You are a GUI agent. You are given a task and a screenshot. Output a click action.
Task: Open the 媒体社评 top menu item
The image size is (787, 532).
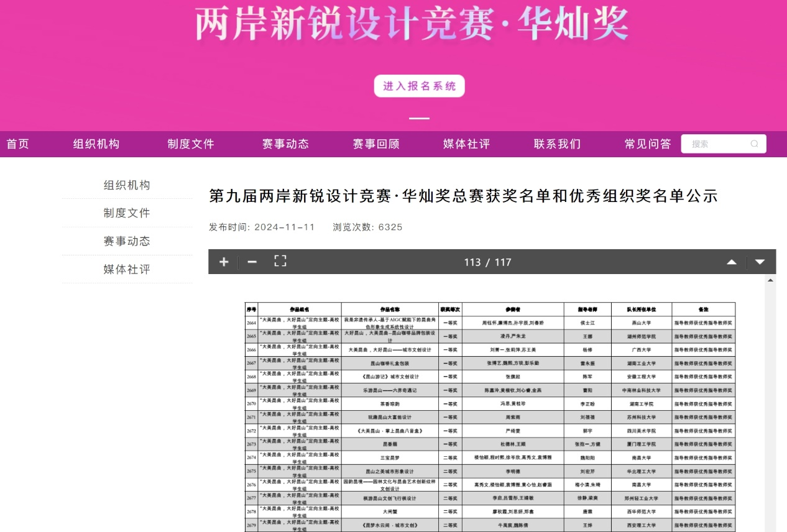[x=466, y=144]
